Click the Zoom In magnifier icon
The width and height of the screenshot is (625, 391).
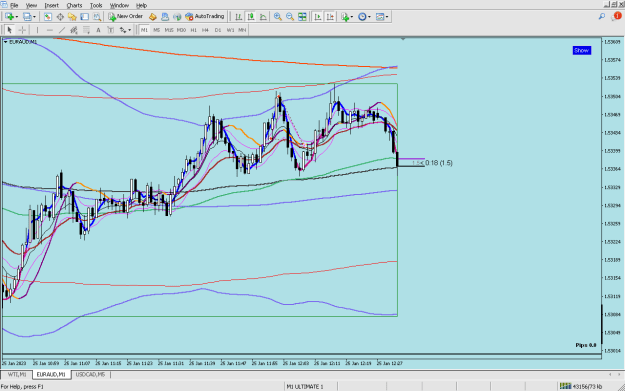click(x=278, y=17)
